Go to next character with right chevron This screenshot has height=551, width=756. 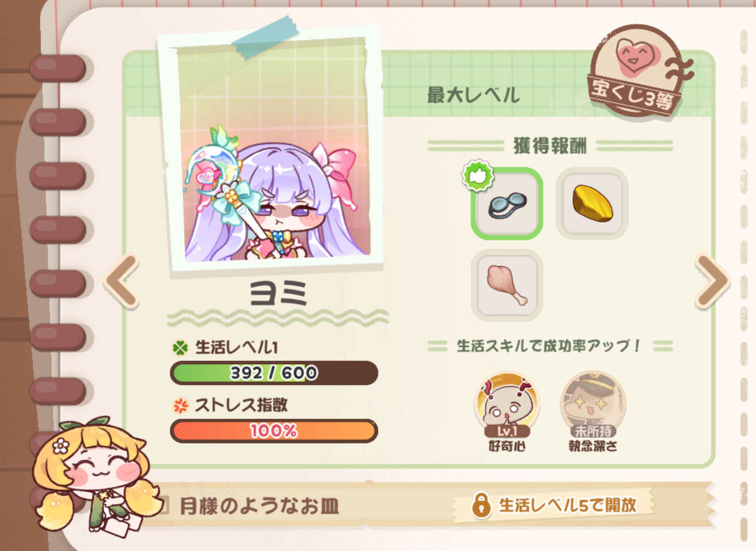(x=712, y=281)
